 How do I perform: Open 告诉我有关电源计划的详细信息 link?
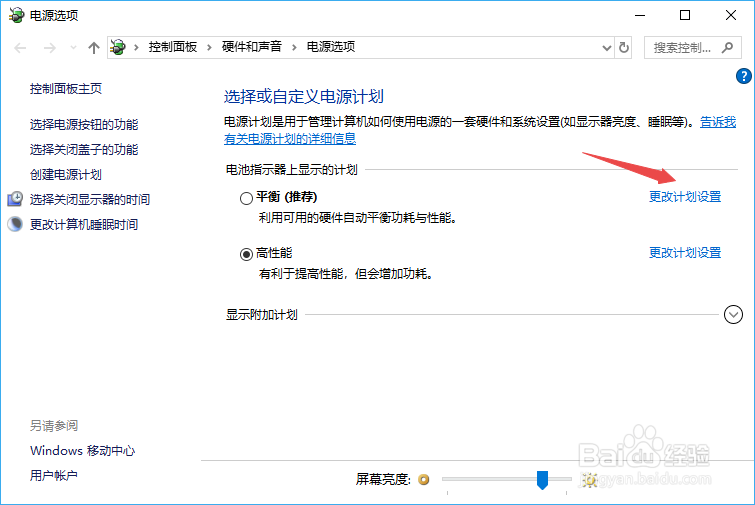[x=290, y=139]
